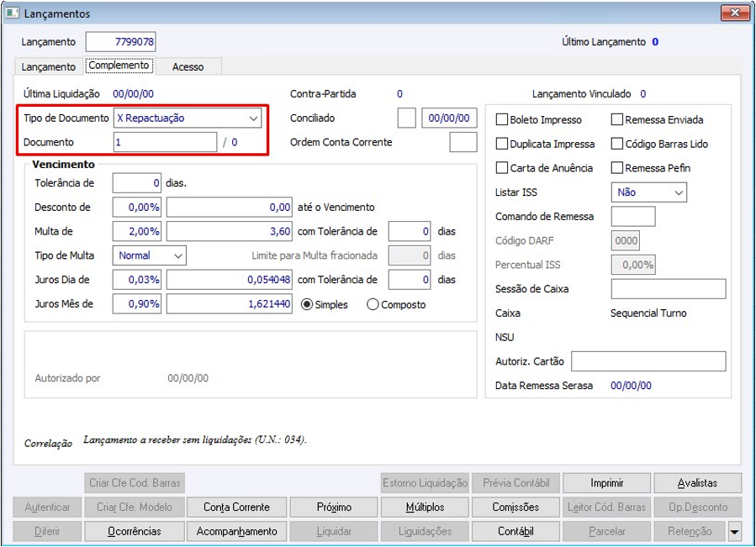Click the Sessão de Caixa field

[x=669, y=289]
